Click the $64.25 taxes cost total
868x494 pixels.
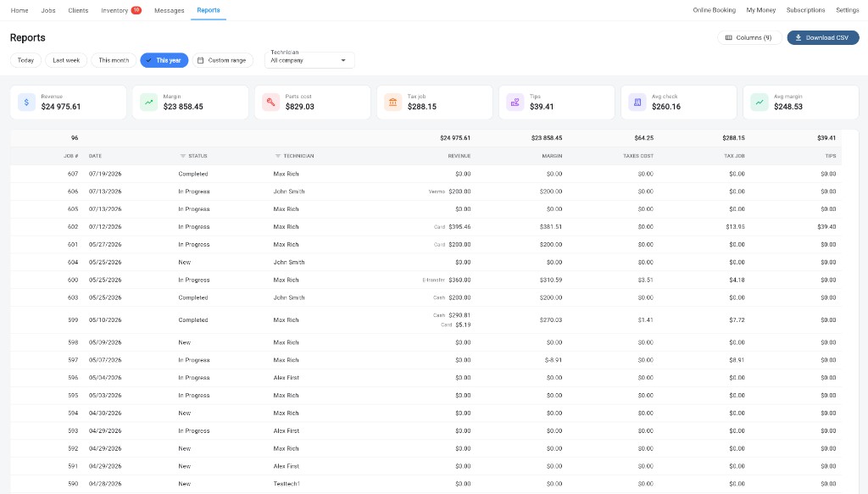click(x=644, y=138)
